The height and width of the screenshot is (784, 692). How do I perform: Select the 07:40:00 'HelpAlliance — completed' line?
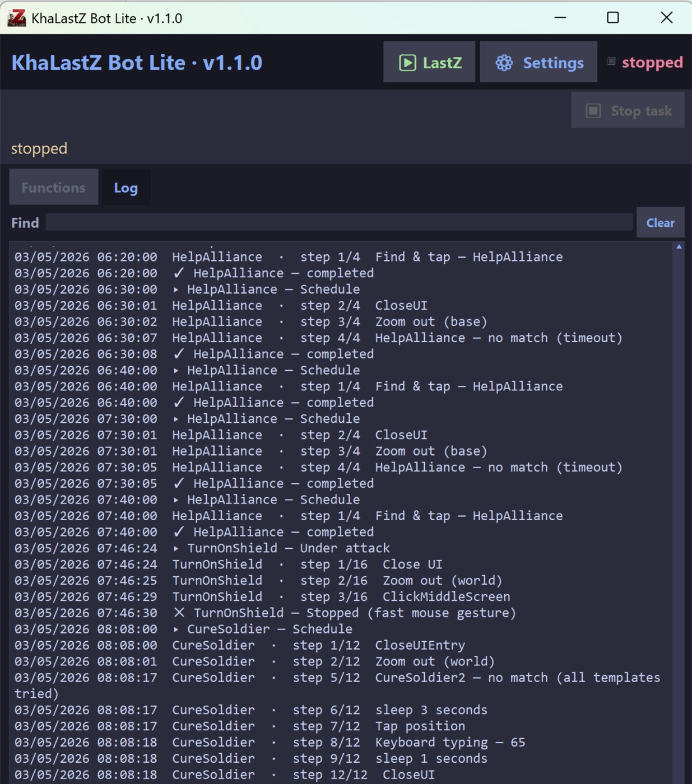[194, 532]
